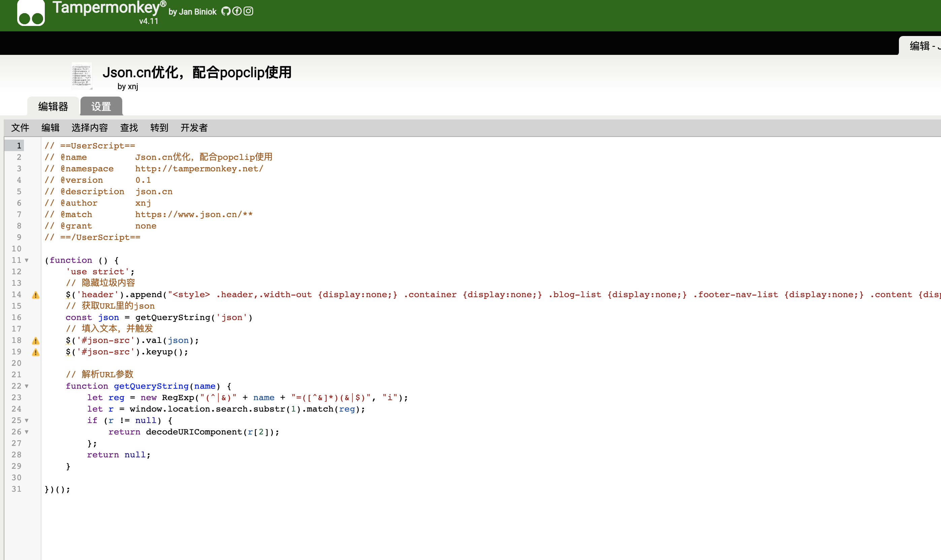Click warning icon on line 19
The width and height of the screenshot is (941, 560).
point(35,352)
